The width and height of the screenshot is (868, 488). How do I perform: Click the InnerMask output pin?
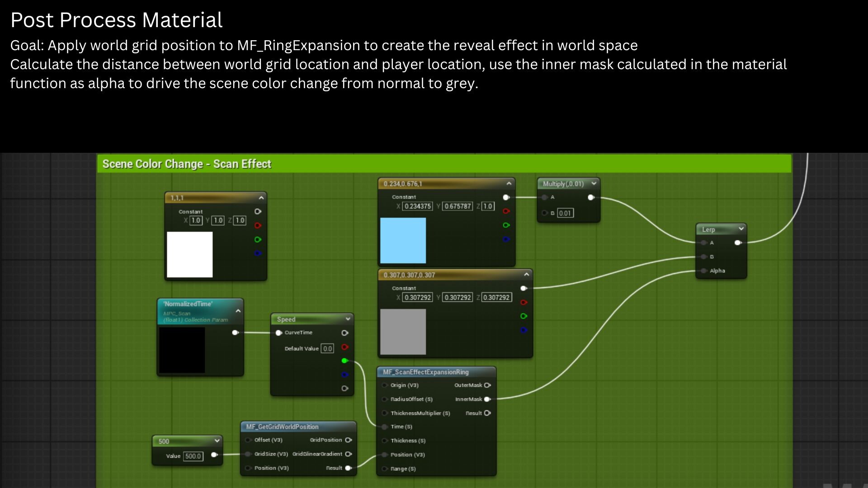click(x=487, y=399)
